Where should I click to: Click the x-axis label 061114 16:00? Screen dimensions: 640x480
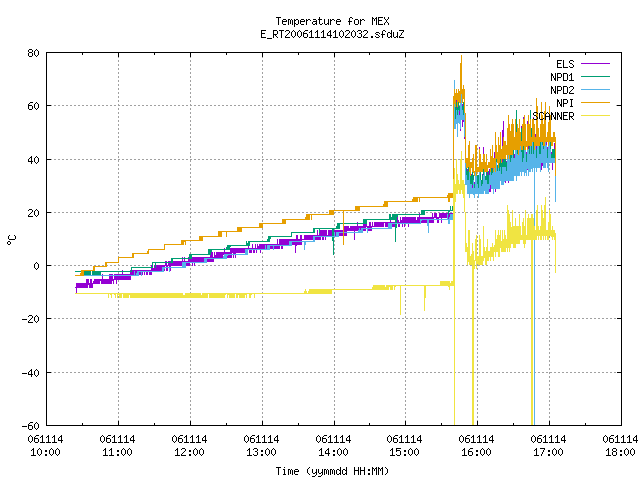tap(476, 446)
